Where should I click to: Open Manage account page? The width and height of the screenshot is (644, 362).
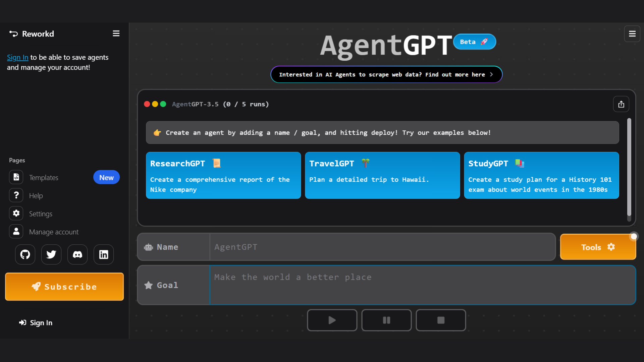point(54,232)
